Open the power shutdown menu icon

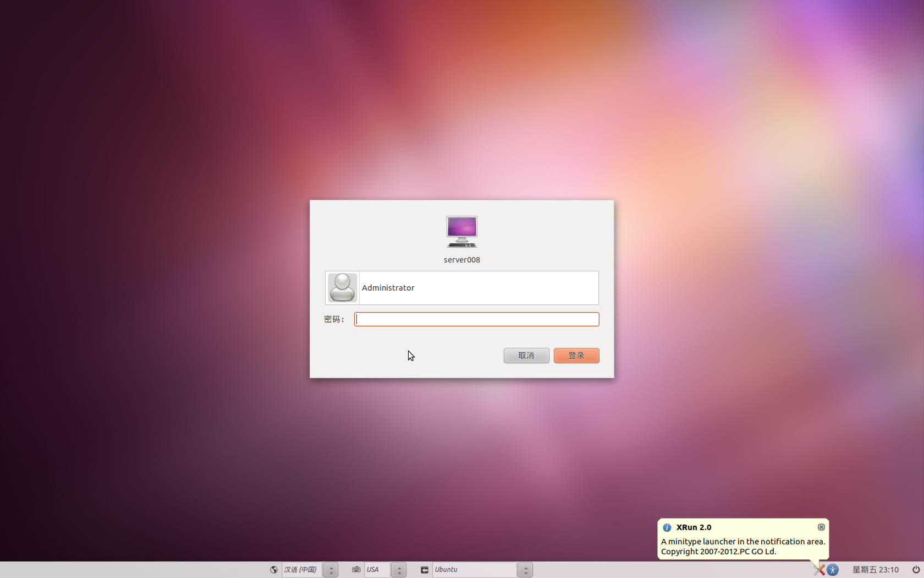pos(916,570)
